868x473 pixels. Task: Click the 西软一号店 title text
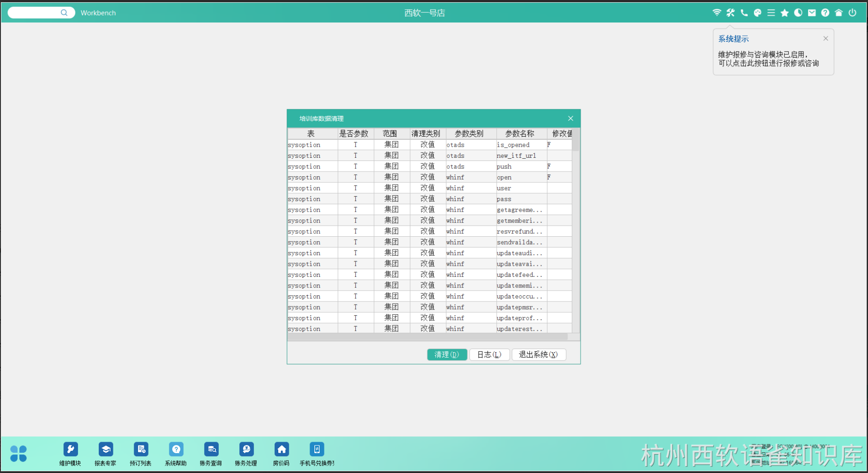(x=425, y=13)
